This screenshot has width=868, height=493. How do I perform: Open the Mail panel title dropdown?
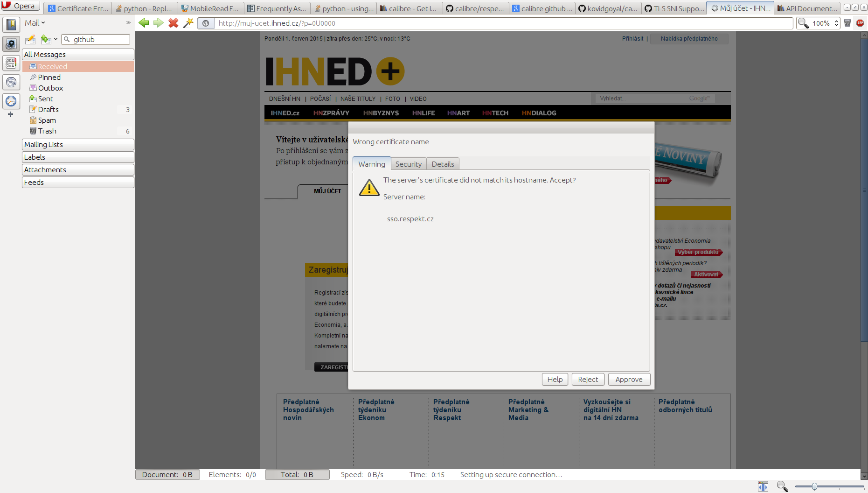tap(35, 23)
